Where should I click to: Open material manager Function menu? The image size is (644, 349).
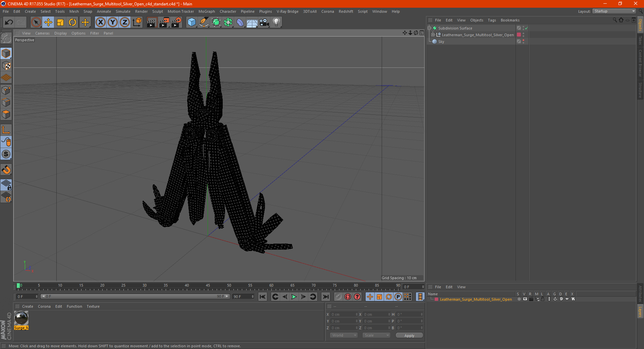coord(74,306)
